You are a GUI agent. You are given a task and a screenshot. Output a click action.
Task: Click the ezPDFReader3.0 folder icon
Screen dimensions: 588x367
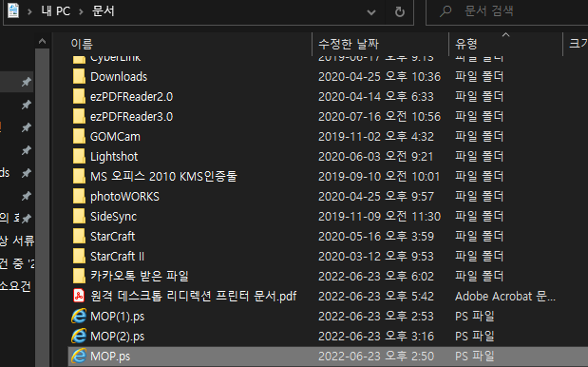(79, 116)
